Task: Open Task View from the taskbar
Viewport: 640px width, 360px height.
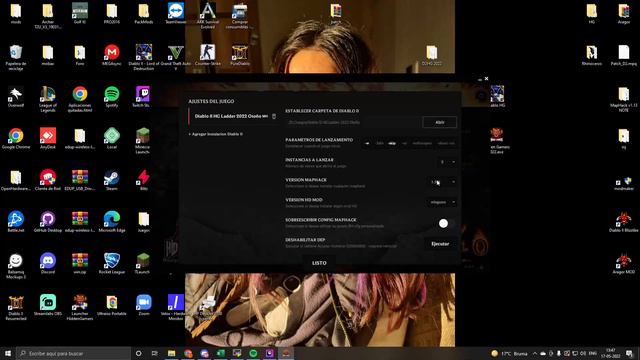Action: 155,353
